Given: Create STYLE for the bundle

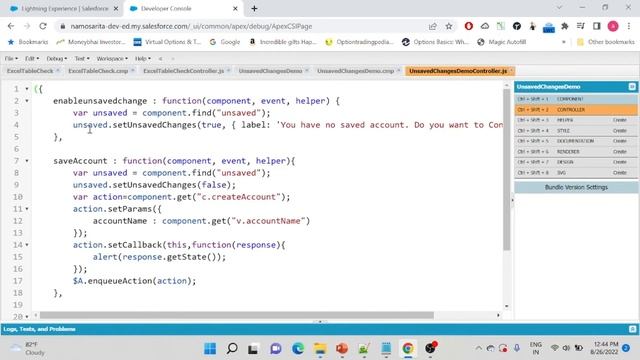Looking at the screenshot, I should pos(619,131).
